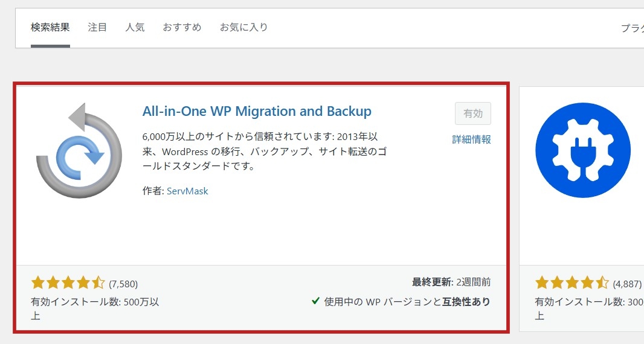Image resolution: width=644 pixels, height=344 pixels.
Task: Open the お気に入り tab
Action: tap(243, 27)
